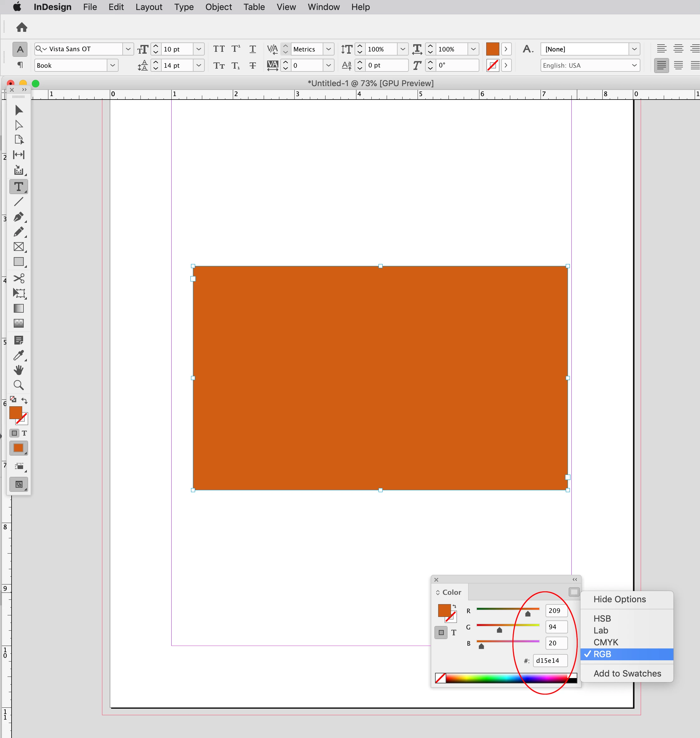Select the Gradient Swatch tool
This screenshot has width=700, height=738.
[19, 309]
